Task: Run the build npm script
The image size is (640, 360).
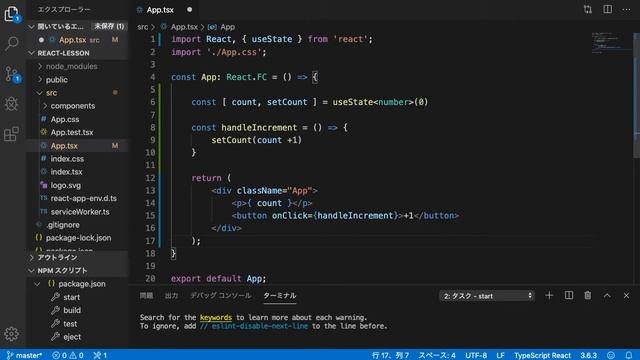Action: click(x=72, y=310)
